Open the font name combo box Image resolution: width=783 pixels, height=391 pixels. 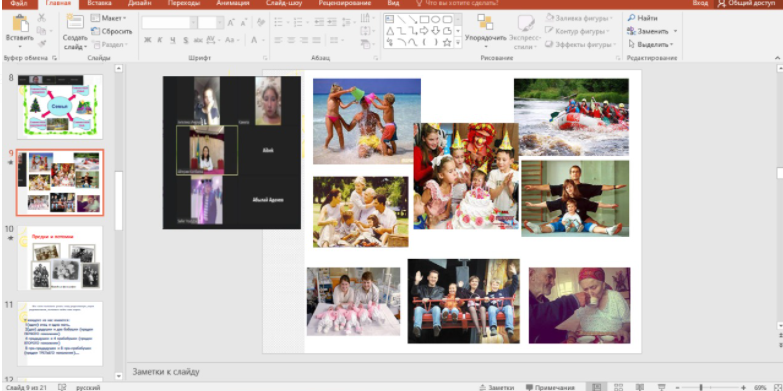[169, 23]
